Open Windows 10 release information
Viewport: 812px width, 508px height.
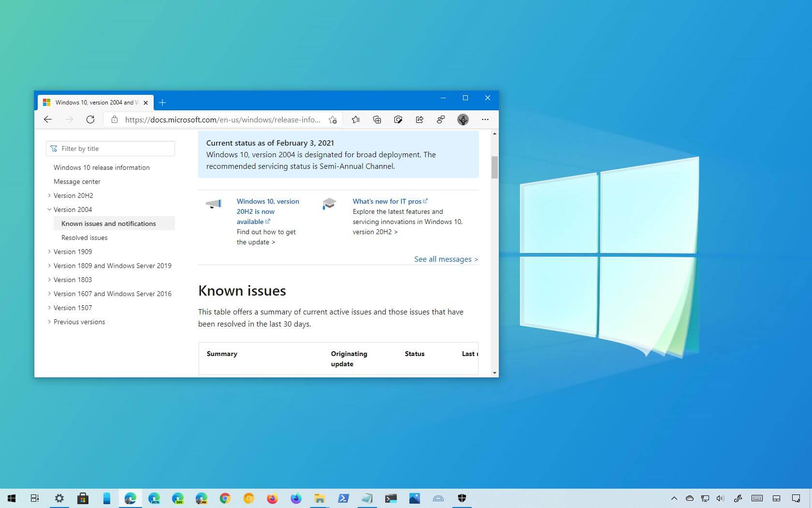101,167
